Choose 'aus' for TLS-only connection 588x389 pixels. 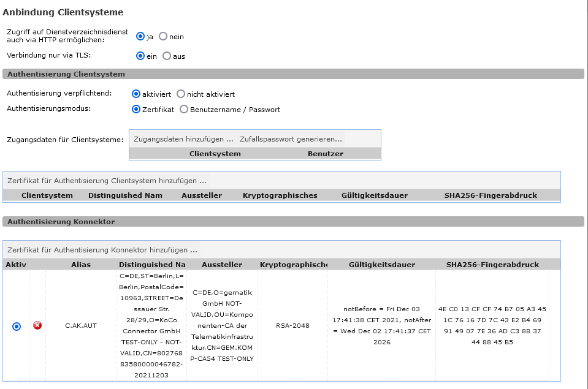pyautogui.click(x=167, y=56)
